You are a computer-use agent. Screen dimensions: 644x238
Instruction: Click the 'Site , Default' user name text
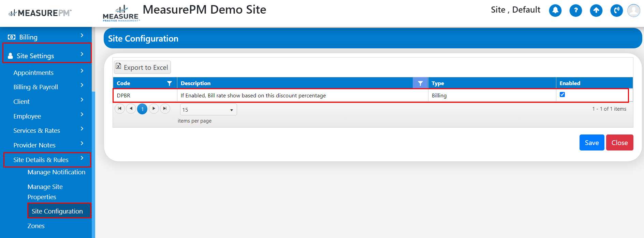coord(515,10)
